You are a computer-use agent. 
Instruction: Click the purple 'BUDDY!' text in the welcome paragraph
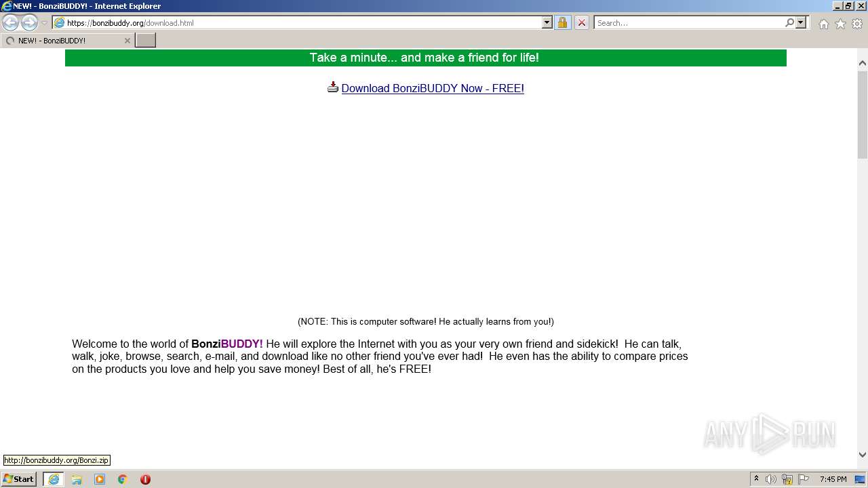[241, 344]
